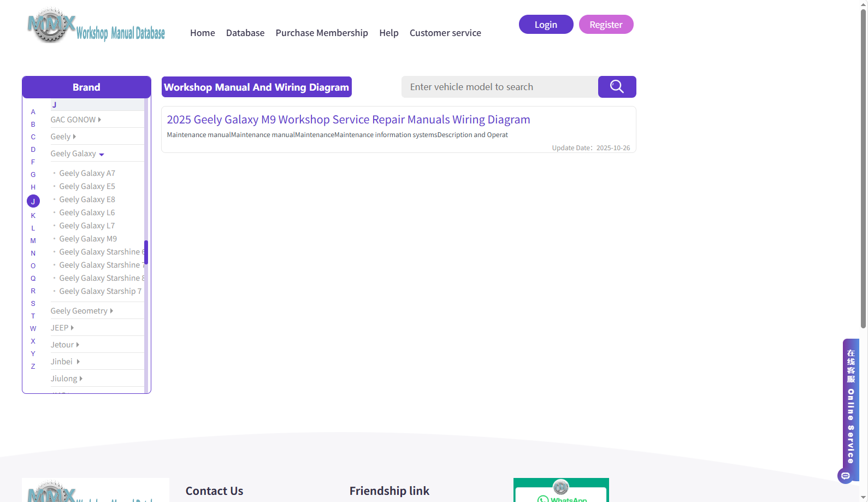Viewport: 868px width, 502px height.
Task: Select Geely Galaxy L7 model
Action: point(87,226)
